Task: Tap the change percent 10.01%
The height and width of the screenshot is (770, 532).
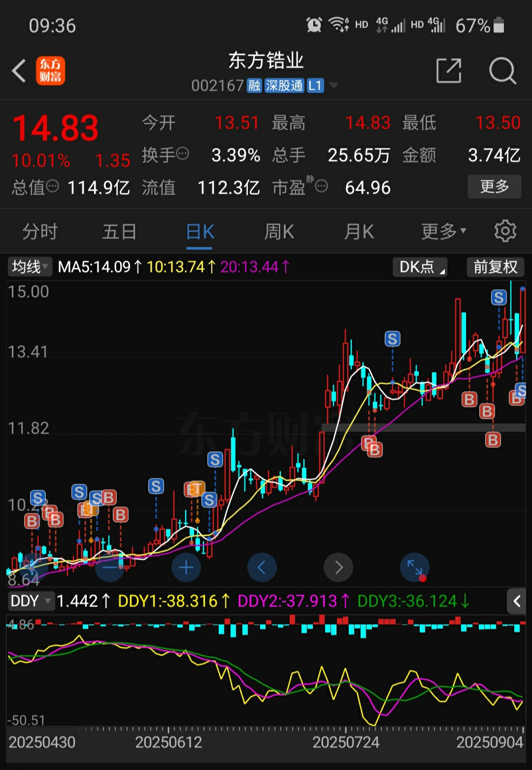Action: pyautogui.click(x=41, y=161)
